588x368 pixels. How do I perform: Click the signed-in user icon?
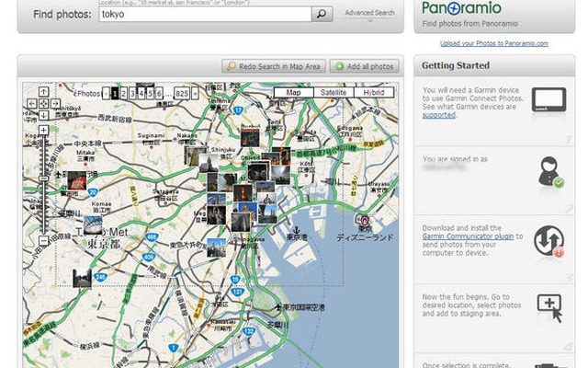(550, 172)
